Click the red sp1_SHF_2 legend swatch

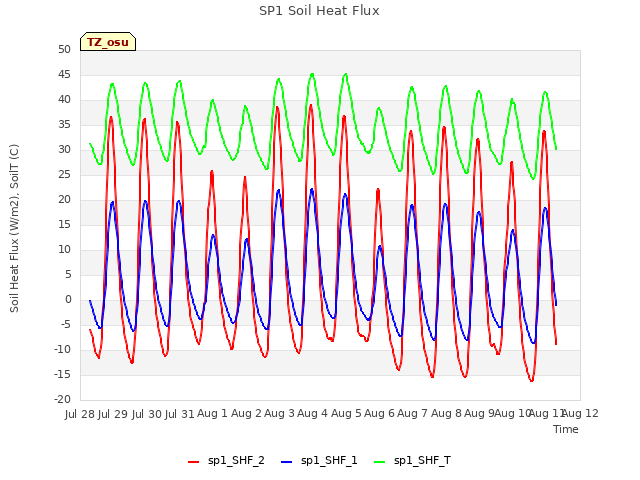coord(193,462)
